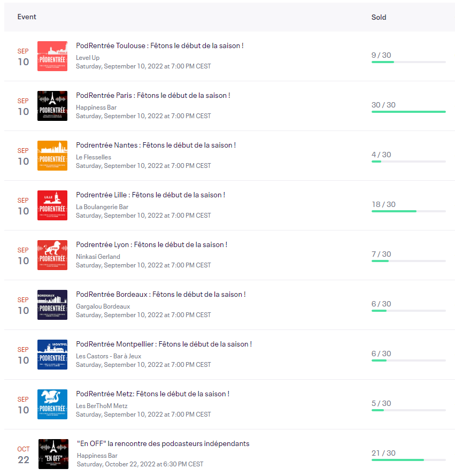
Task: Open the PodRentrée Bordeaux event thumbnail
Action: [x=52, y=305]
